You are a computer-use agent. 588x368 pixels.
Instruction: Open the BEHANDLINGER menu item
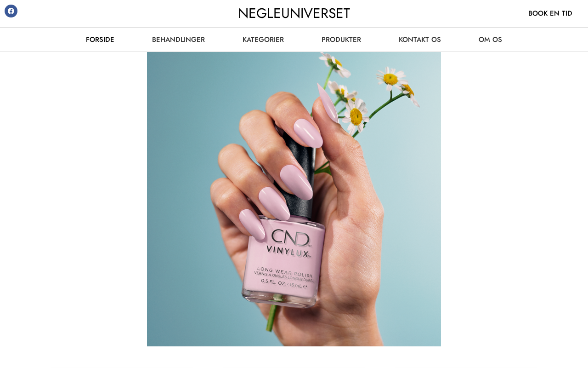point(178,40)
